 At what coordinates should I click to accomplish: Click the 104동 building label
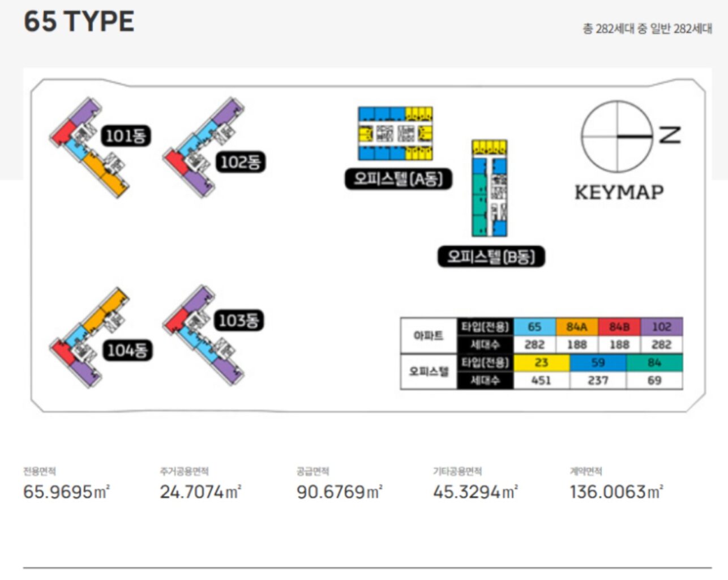tap(127, 350)
